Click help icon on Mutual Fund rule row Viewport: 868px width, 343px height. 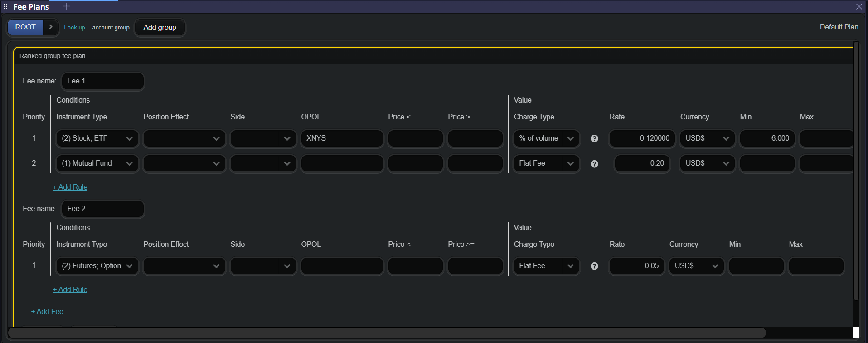point(594,164)
